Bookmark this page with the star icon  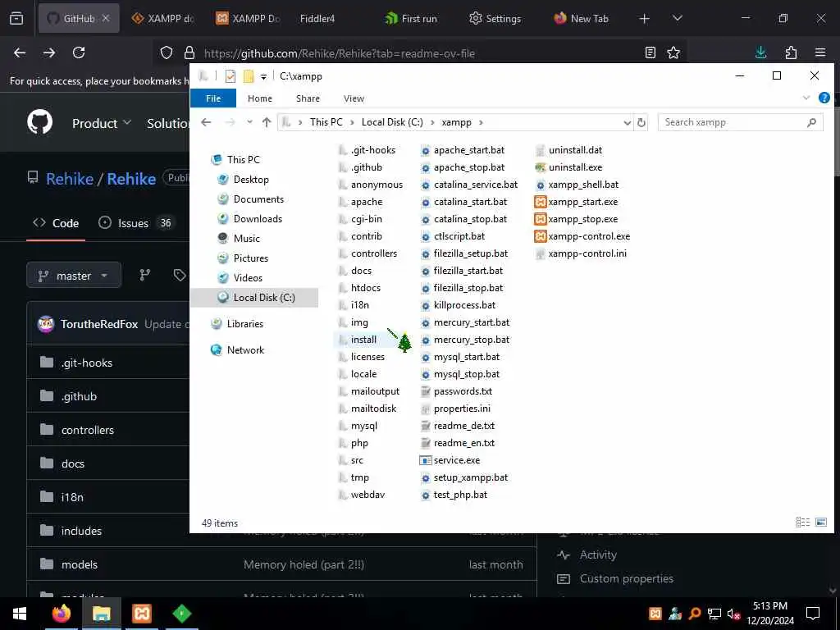[x=673, y=52]
